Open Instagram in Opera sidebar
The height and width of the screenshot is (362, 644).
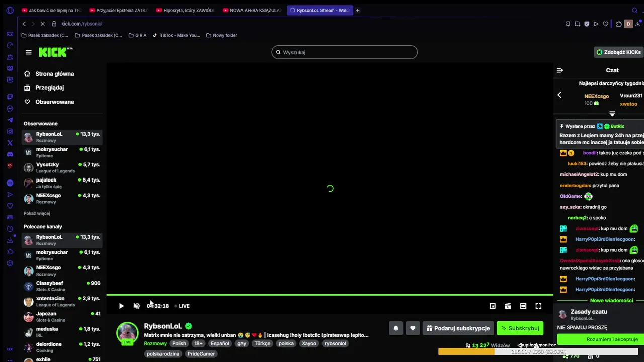(x=10, y=132)
